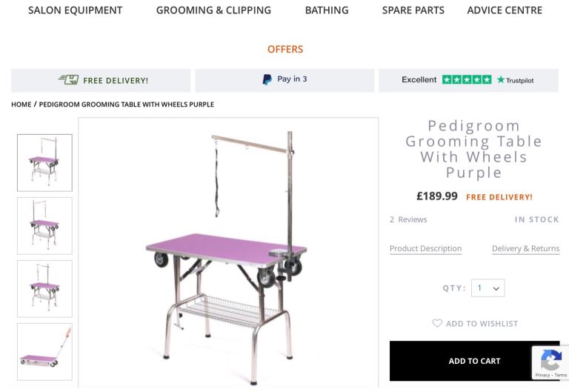Open the Grooming & Clipping menu

[x=213, y=10]
